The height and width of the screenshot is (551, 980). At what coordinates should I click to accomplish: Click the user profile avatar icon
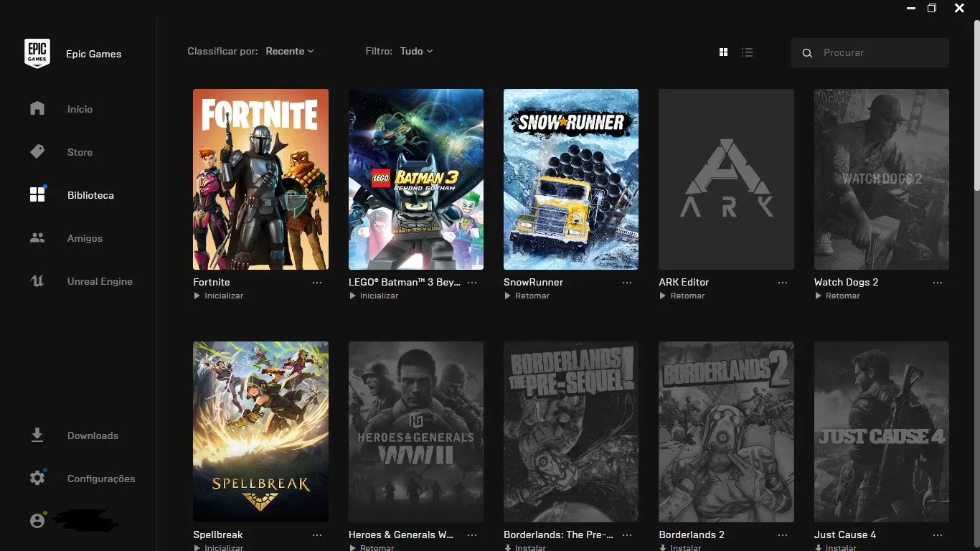click(x=37, y=521)
